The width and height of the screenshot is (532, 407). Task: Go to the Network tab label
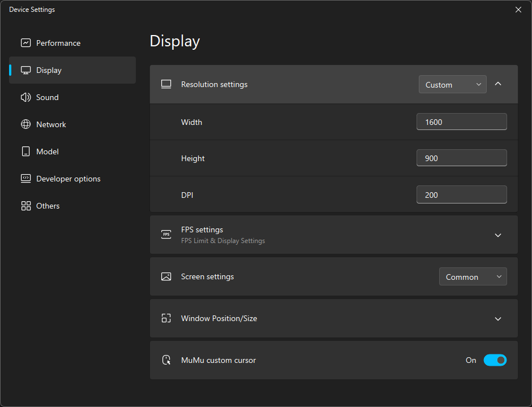[52, 124]
